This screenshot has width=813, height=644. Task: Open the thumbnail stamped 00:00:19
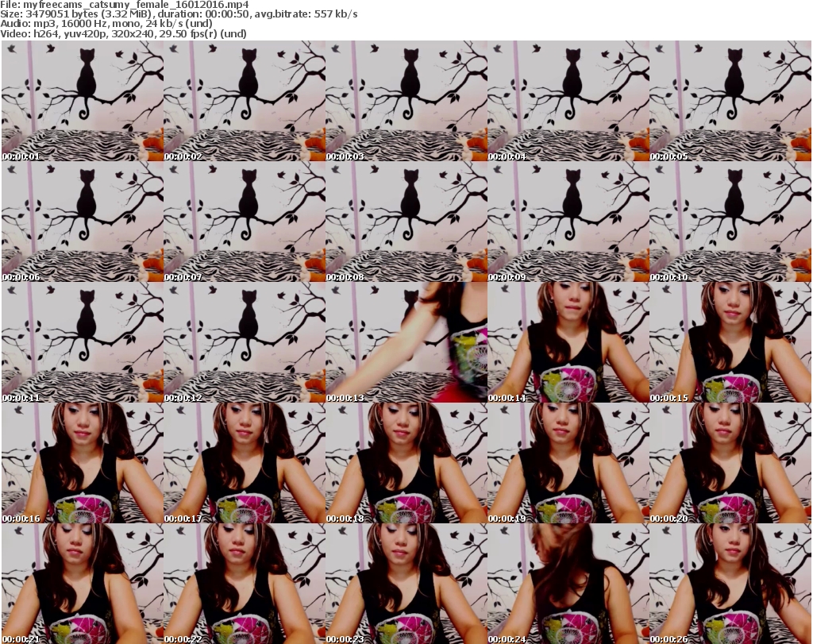tap(568, 463)
